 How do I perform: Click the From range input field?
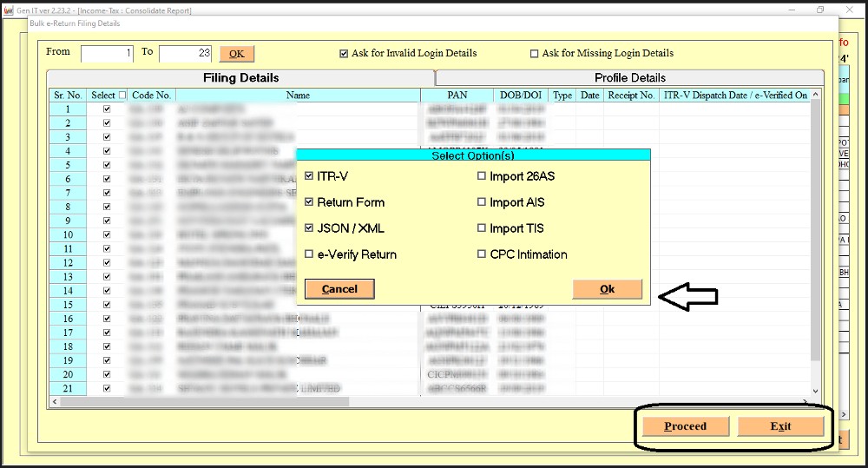pyautogui.click(x=107, y=54)
